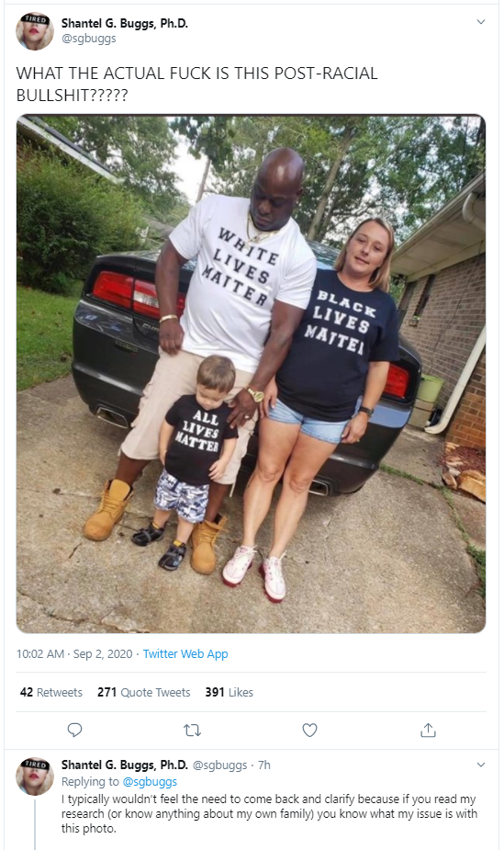The image size is (504, 850).
Task: Click the reply speech bubble icon
Action: pos(74,731)
